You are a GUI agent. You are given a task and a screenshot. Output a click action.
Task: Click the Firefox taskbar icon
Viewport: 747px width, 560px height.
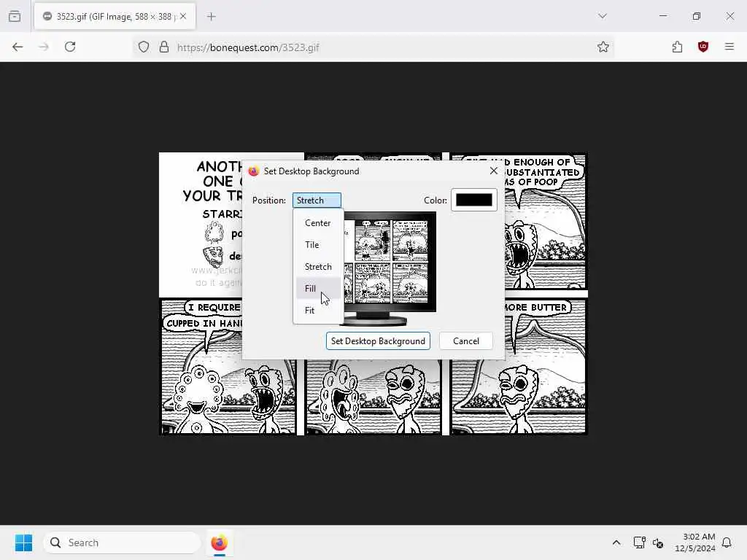(x=219, y=542)
